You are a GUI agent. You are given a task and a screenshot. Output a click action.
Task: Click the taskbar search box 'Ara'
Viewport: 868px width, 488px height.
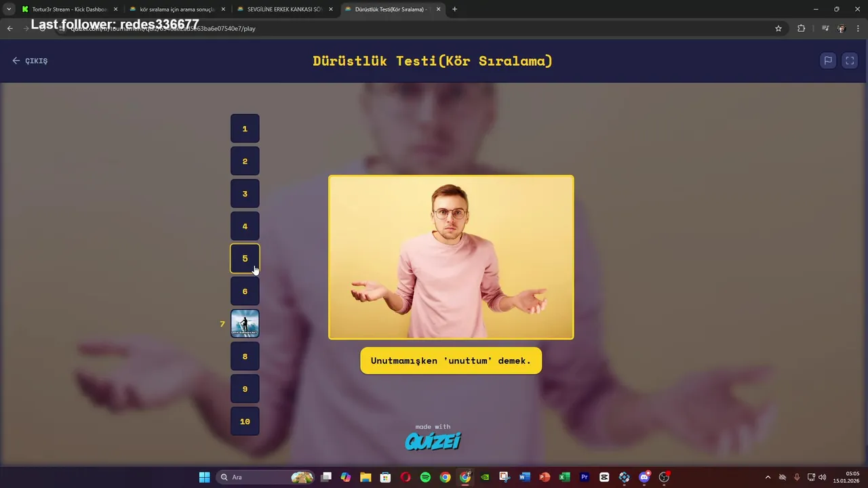tap(266, 477)
